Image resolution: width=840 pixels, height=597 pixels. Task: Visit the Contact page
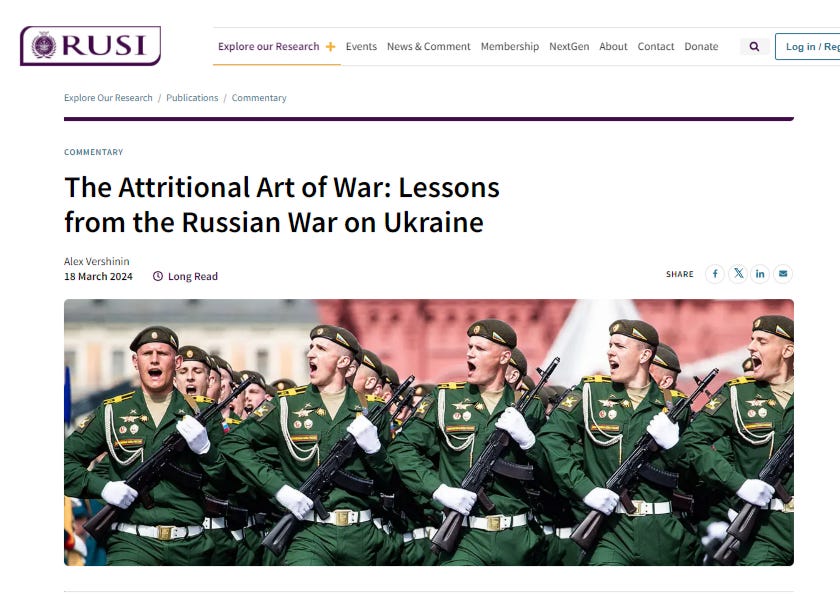(656, 47)
